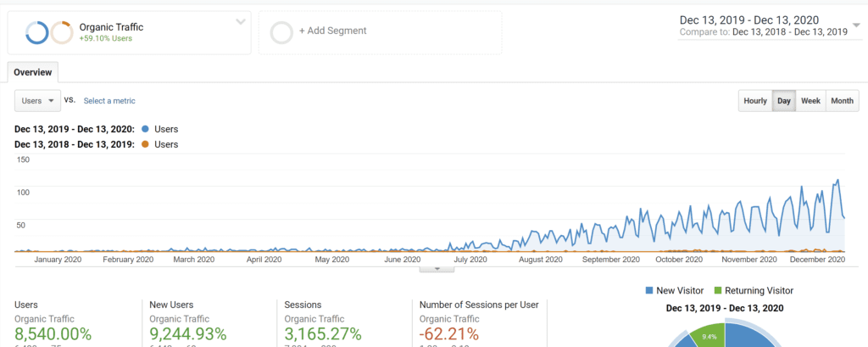
Task: Click the green Returning Visitor legend square
Action: click(718, 290)
